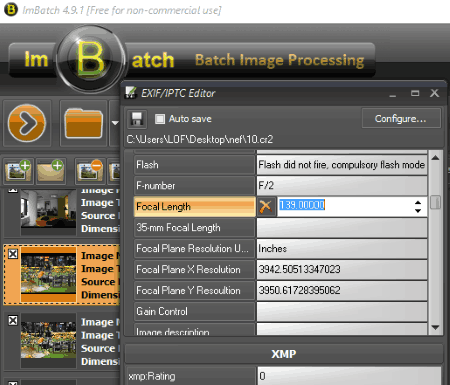Select the highlighted market stall thumbnail
450x385 pixels.
click(48, 273)
